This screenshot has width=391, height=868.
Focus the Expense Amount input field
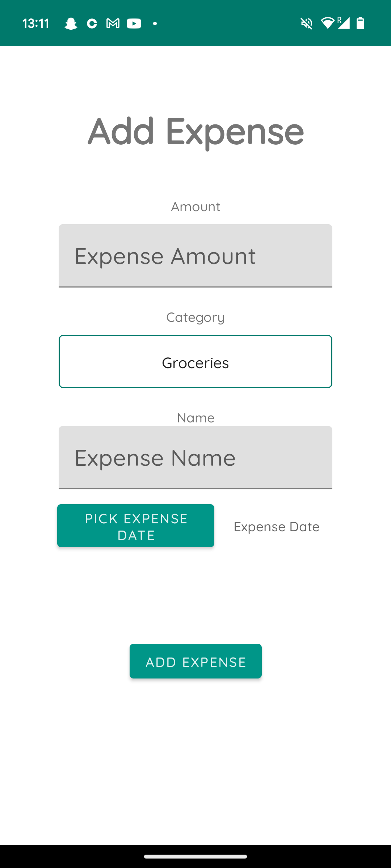pos(195,256)
